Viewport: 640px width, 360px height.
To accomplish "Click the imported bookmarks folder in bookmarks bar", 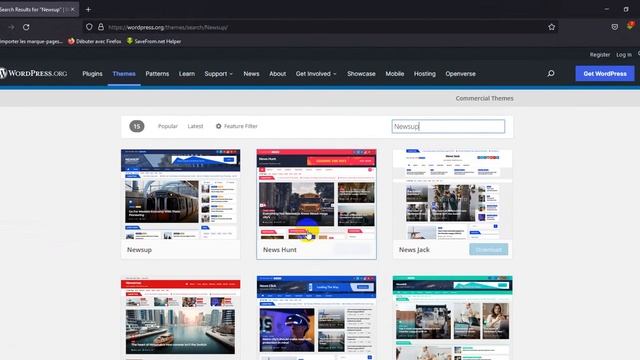I will tap(31, 41).
